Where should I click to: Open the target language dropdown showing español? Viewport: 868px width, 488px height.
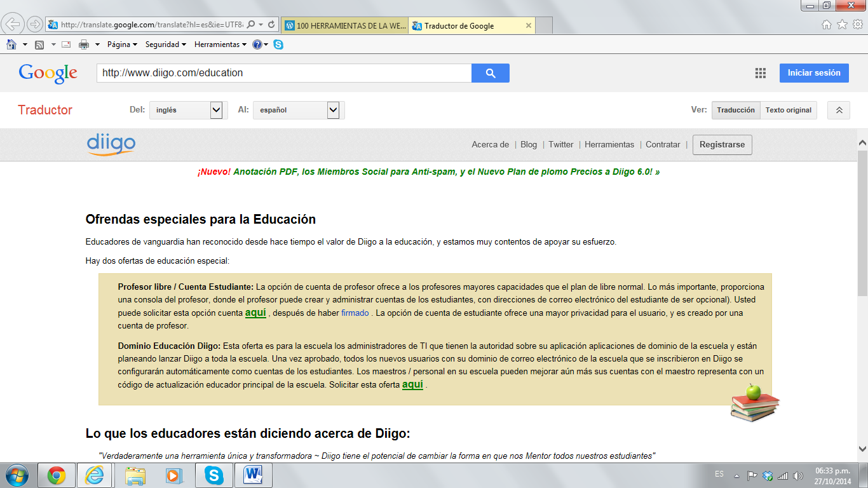click(x=298, y=110)
